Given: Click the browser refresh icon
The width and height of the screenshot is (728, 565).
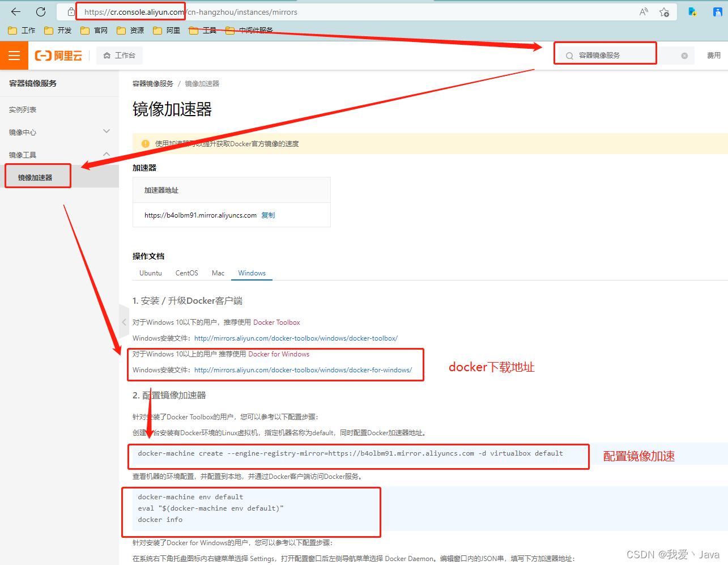Looking at the screenshot, I should pyautogui.click(x=41, y=12).
